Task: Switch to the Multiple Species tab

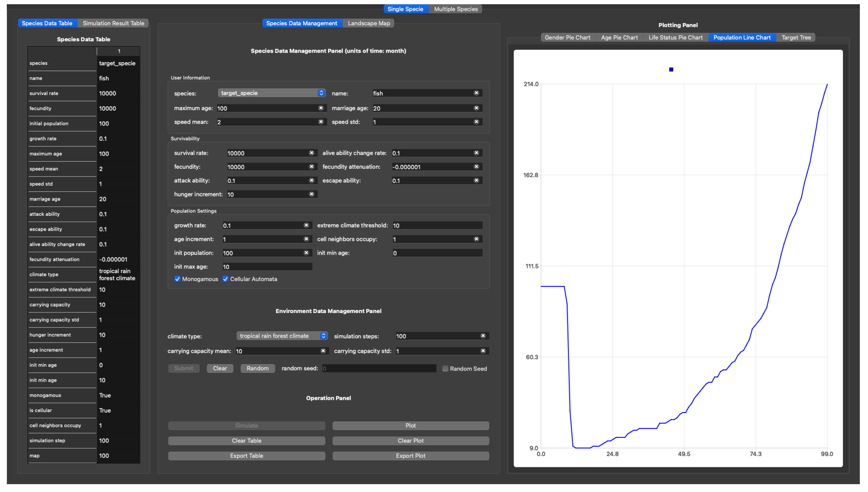Action: point(455,9)
